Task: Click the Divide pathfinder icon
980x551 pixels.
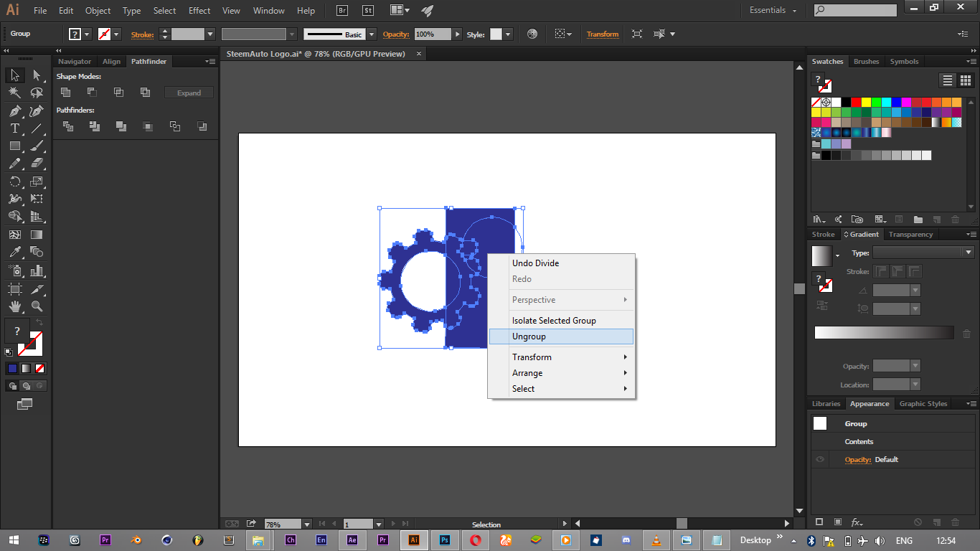Action: click(x=68, y=126)
